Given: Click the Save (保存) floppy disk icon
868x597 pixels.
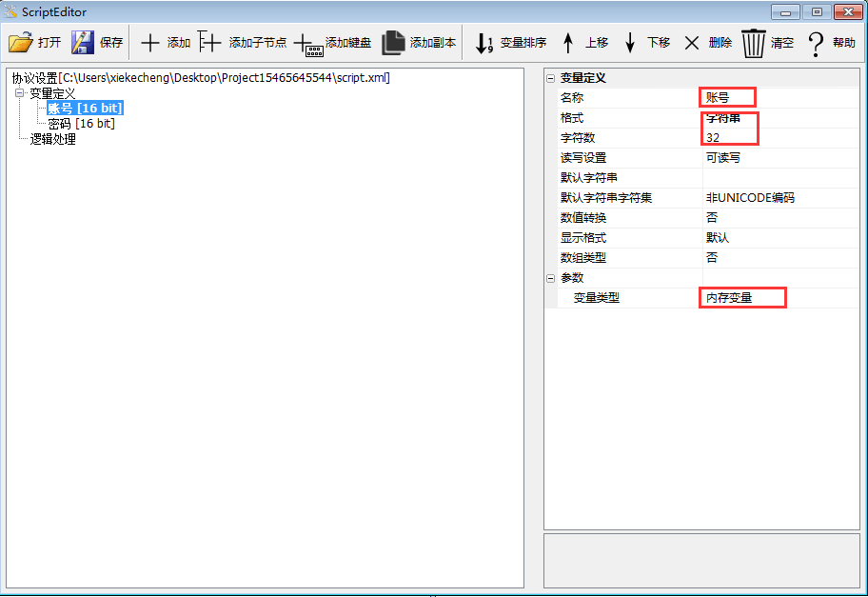Looking at the screenshot, I should coord(83,43).
